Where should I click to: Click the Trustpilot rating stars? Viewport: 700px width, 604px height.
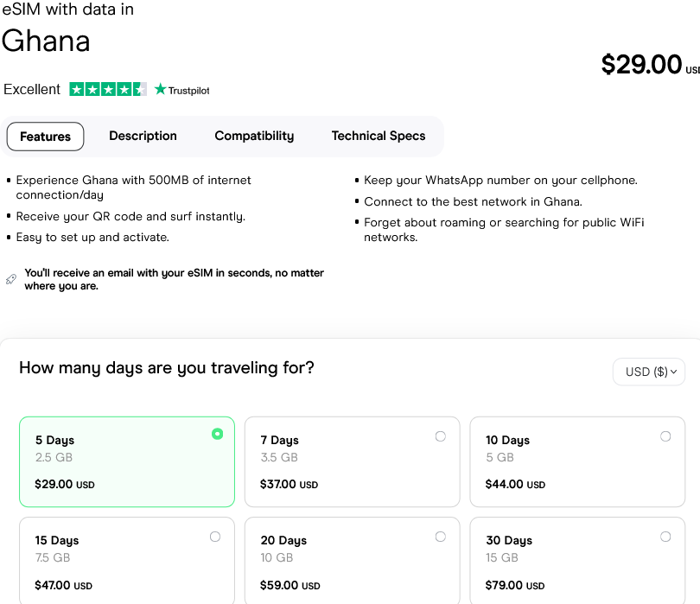click(x=108, y=89)
